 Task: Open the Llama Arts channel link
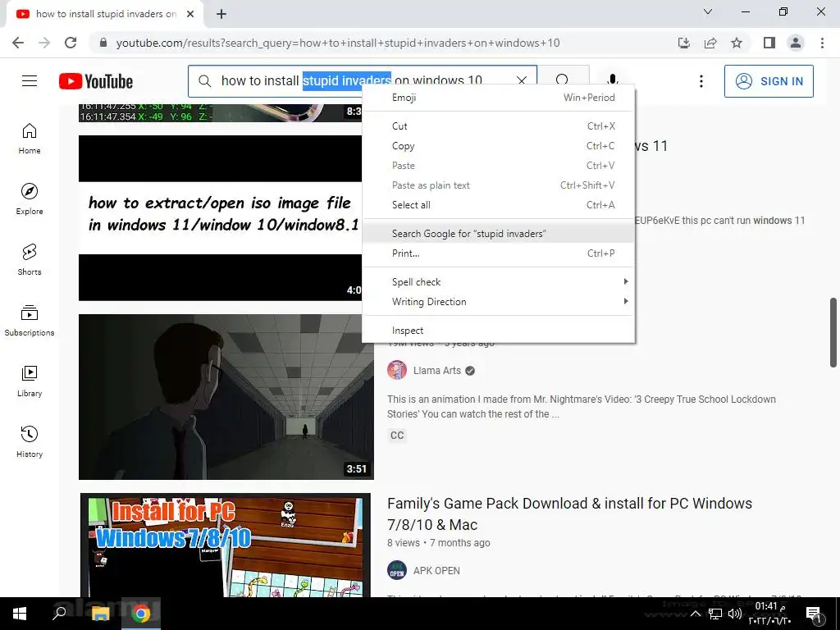pos(436,371)
